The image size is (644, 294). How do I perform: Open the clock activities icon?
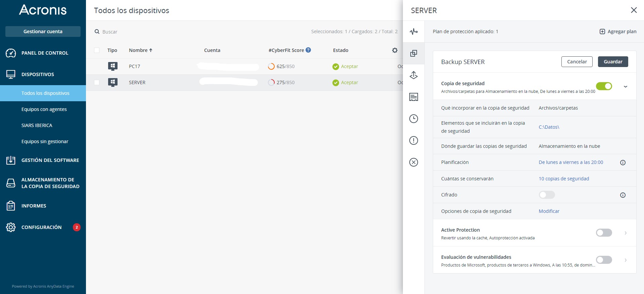click(414, 119)
